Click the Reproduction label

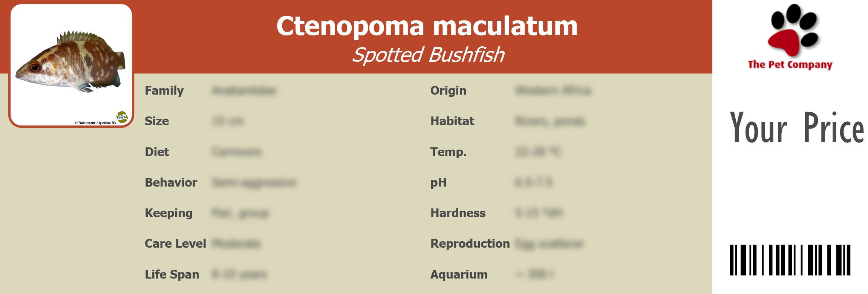(x=470, y=243)
